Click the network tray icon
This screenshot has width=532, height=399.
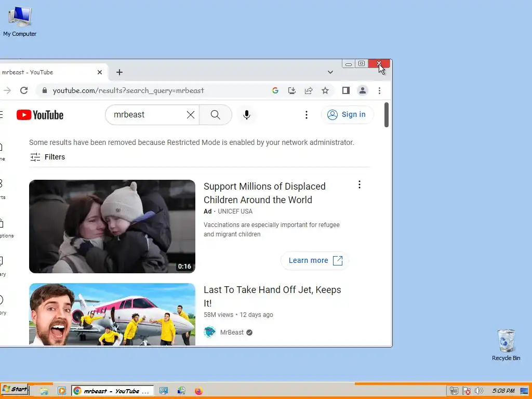click(454, 391)
